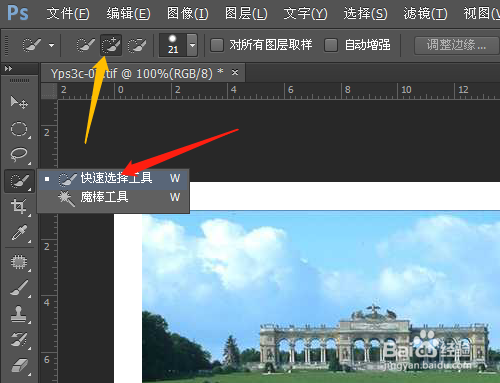Select the Crop tool
500x383 pixels.
[x=19, y=207]
